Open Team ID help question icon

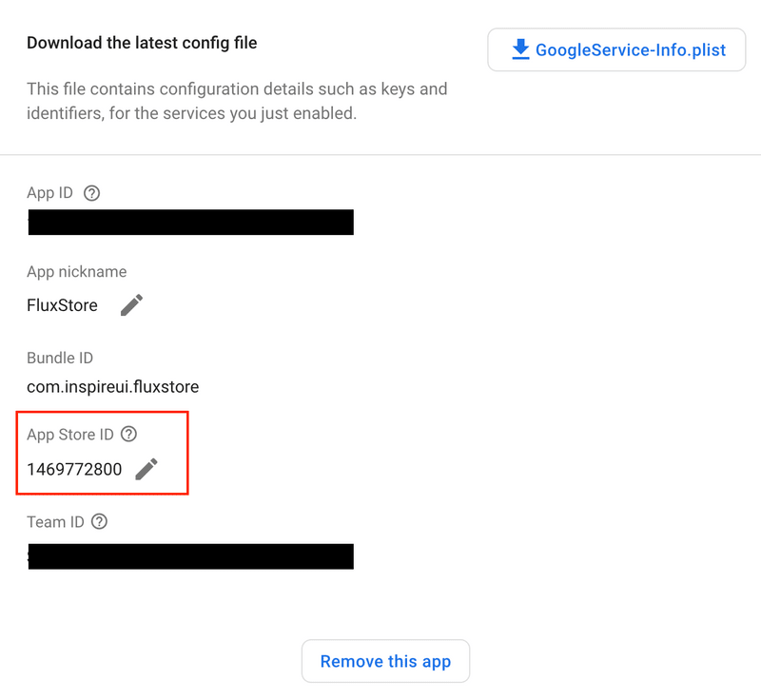pyautogui.click(x=100, y=521)
